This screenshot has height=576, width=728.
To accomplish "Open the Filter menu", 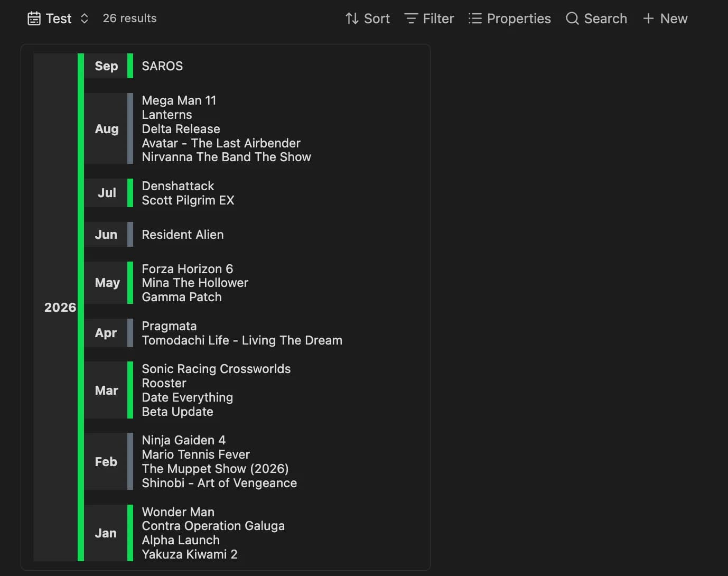I will coord(429,18).
